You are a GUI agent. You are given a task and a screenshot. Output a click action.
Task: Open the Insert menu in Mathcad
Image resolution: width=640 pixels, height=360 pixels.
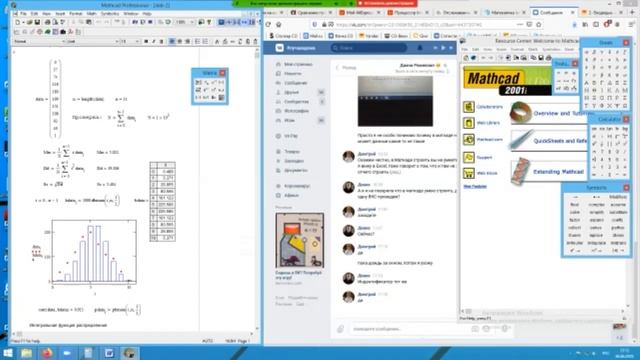[60, 13]
